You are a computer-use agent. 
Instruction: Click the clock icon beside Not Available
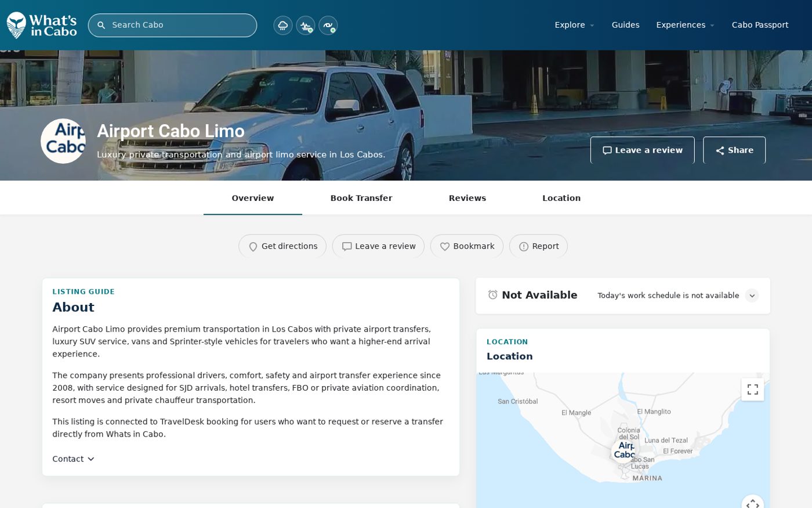[x=493, y=295]
